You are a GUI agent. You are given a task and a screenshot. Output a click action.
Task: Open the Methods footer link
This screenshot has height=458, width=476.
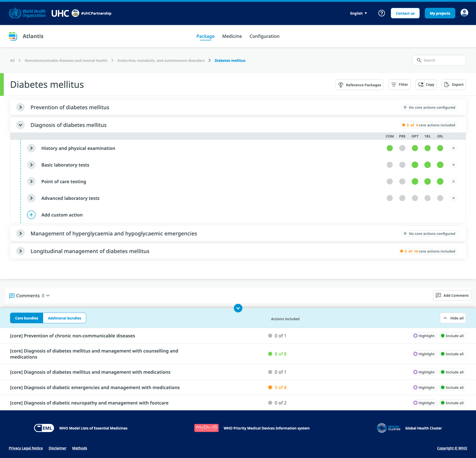(x=79, y=448)
